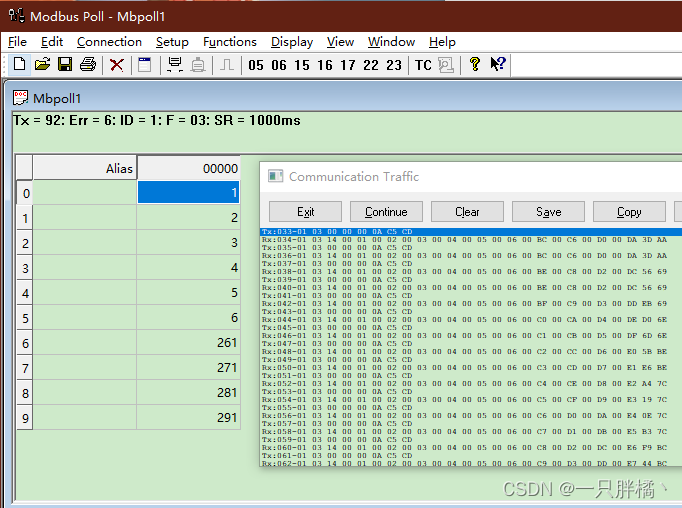Open the Edit menu

pos(52,42)
